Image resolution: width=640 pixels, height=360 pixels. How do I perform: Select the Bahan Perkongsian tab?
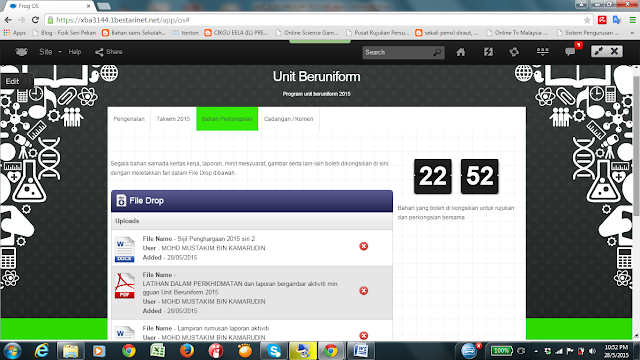click(227, 119)
